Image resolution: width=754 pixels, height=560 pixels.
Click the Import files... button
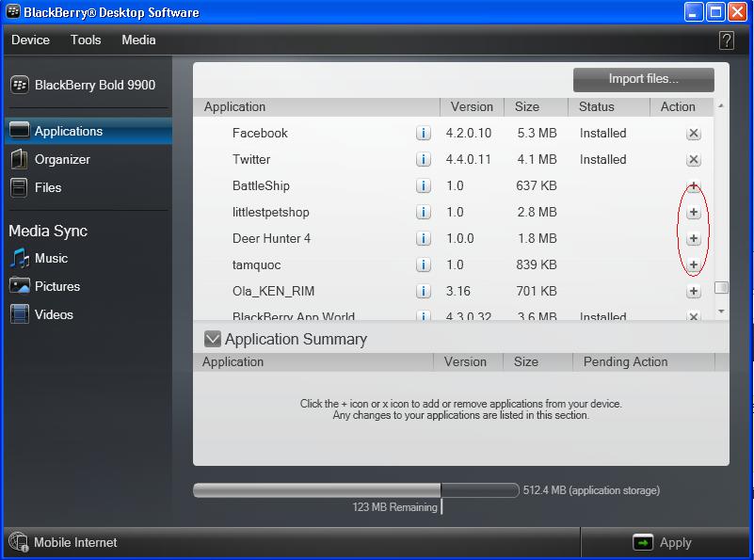pos(644,79)
